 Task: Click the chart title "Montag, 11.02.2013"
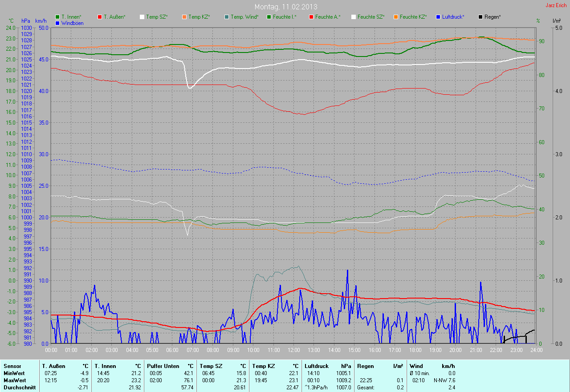point(285,7)
